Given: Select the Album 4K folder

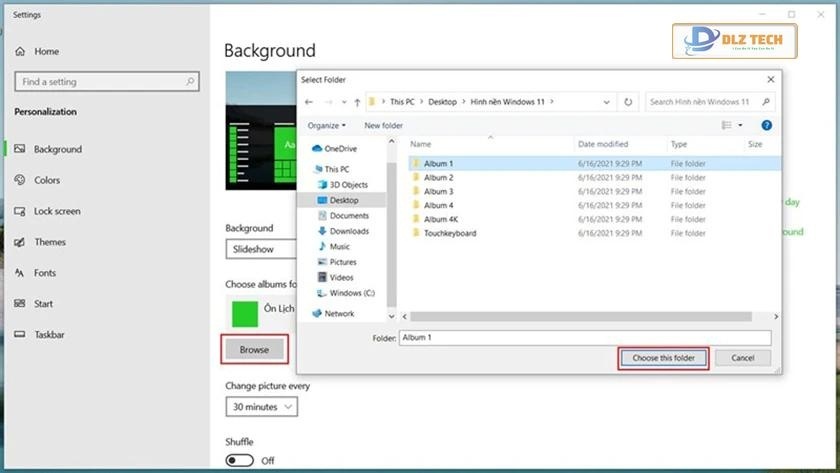Looking at the screenshot, I should [440, 219].
